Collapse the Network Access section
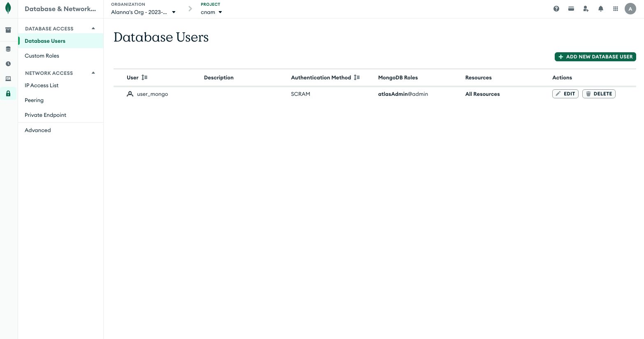This screenshot has height=339, width=644. coord(93,73)
